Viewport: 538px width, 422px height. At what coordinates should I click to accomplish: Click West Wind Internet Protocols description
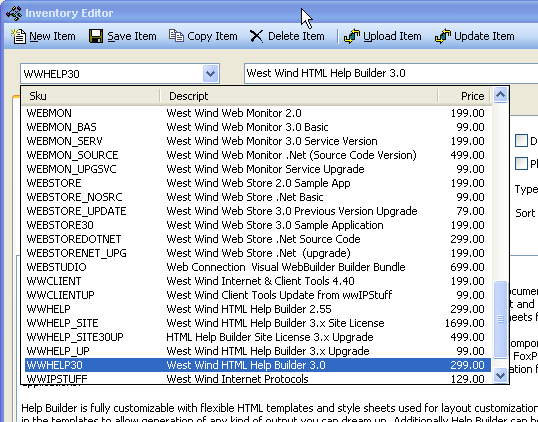[237, 379]
